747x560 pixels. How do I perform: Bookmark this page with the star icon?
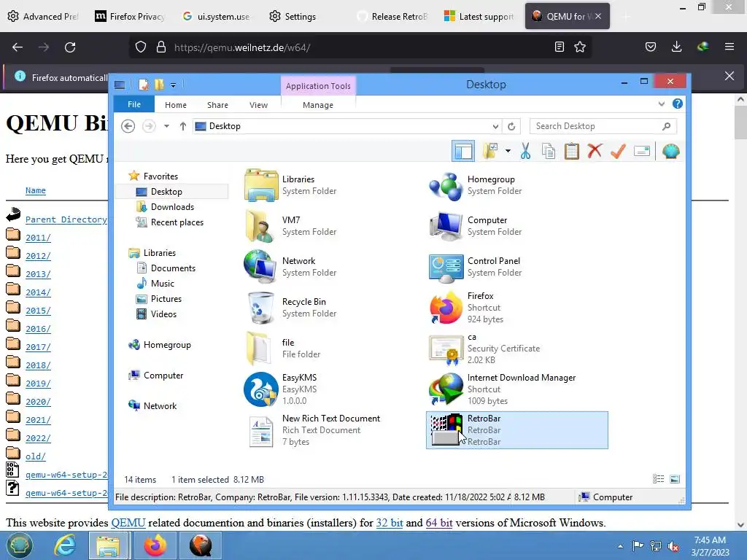pos(580,47)
